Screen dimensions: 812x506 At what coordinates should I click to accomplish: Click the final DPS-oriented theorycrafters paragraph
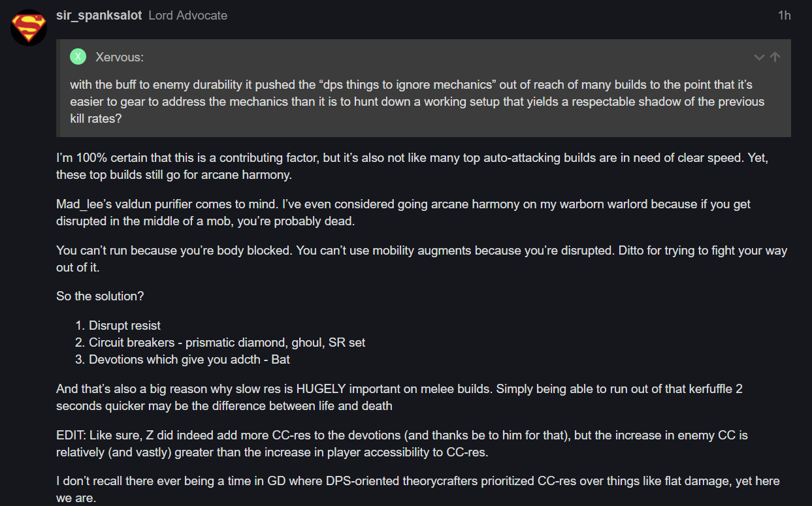click(x=417, y=490)
